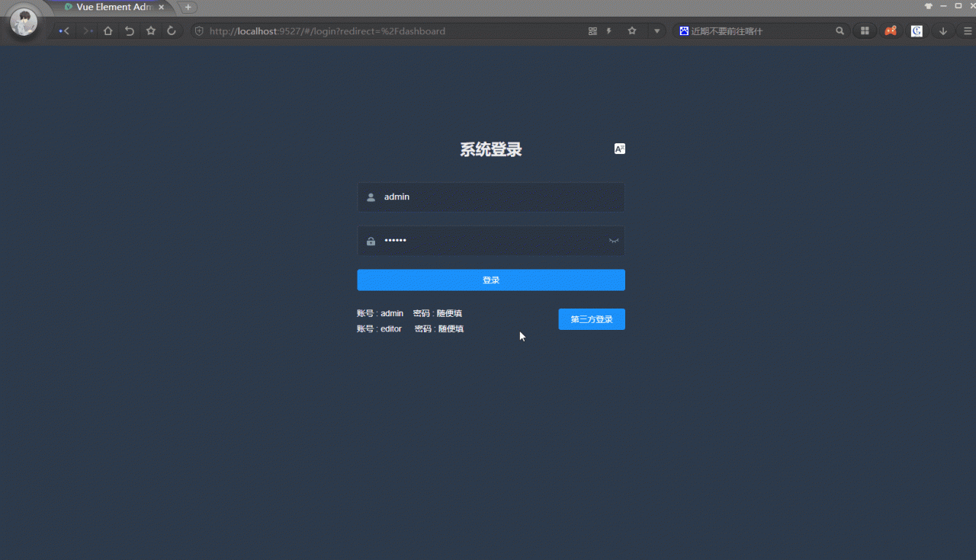Expand the address bar dropdown arrow
976x560 pixels.
(657, 31)
